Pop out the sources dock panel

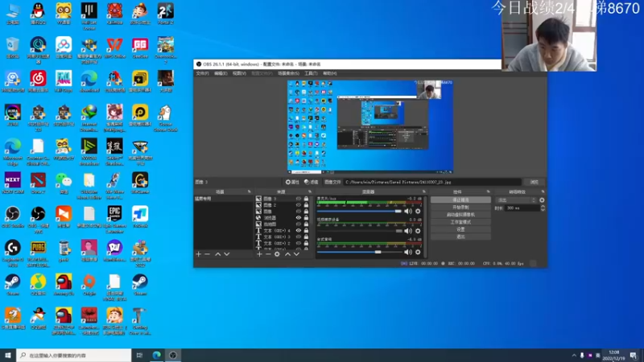[x=310, y=191]
